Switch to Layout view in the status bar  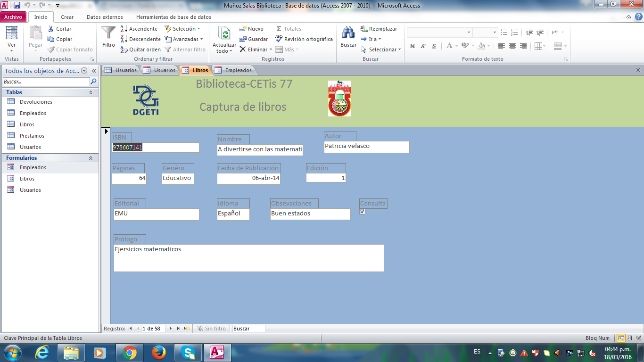pos(630,338)
